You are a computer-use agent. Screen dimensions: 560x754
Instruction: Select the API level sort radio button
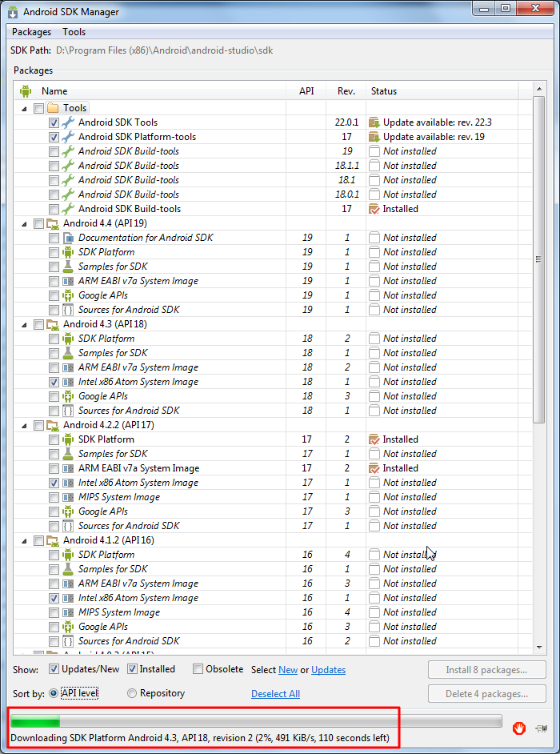(x=54, y=693)
